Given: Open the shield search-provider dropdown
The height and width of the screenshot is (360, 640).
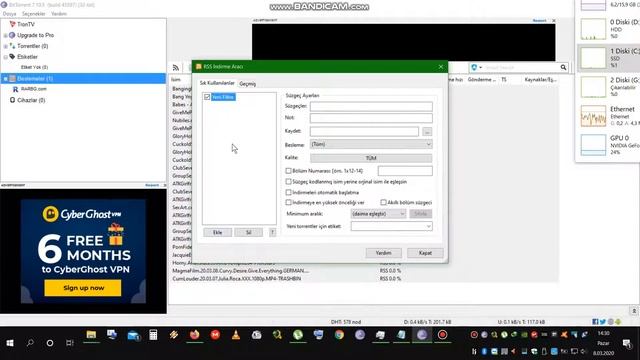Looking at the screenshot, I should pyautogui.click(x=476, y=67).
